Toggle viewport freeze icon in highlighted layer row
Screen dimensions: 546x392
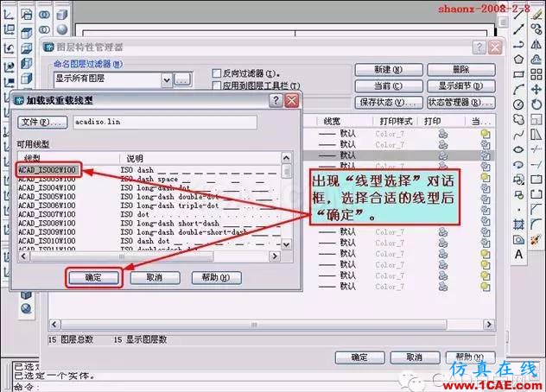486,155
